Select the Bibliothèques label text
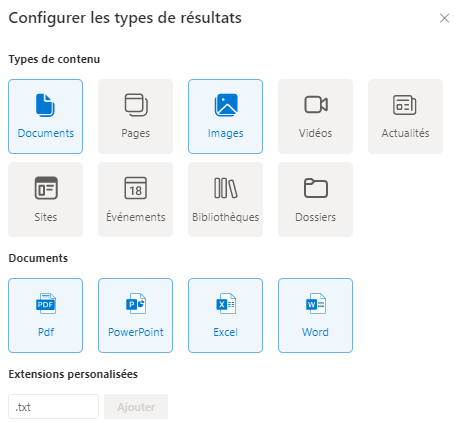 point(226,217)
